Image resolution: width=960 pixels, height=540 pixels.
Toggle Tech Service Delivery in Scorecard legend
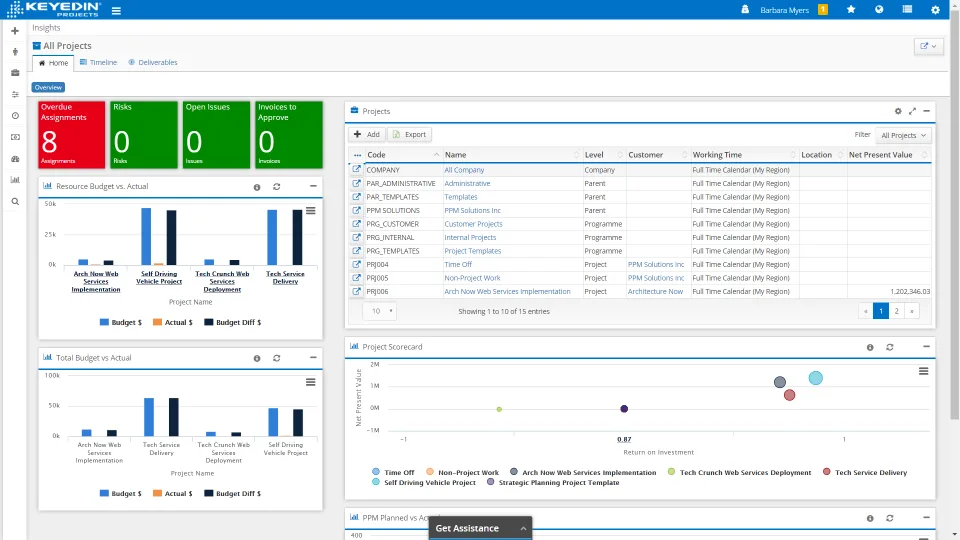[x=865, y=472]
